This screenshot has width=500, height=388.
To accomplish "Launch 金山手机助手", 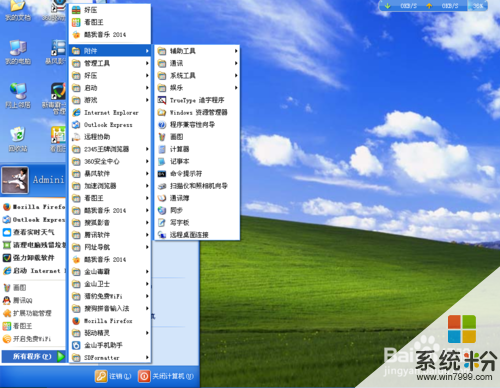I will [110, 345].
